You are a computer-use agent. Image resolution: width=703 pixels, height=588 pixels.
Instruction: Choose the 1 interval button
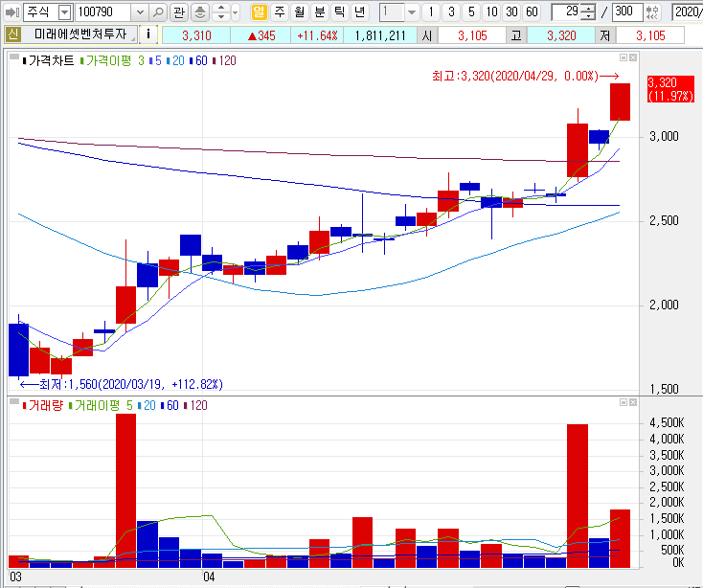pos(431,12)
